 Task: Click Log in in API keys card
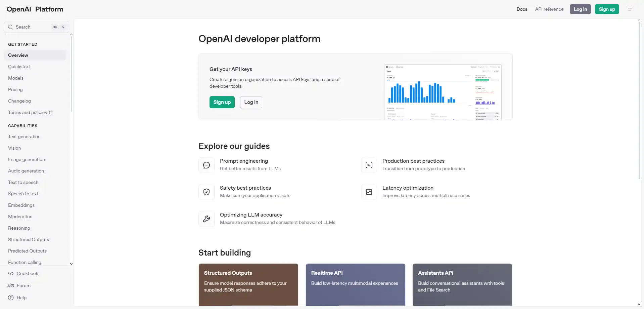point(251,102)
